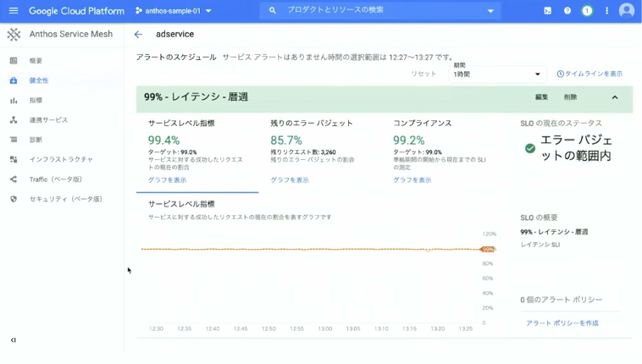This screenshot has width=642, height=364.
Task: Click the Google Cloud Platform logo
Action: pos(76,11)
